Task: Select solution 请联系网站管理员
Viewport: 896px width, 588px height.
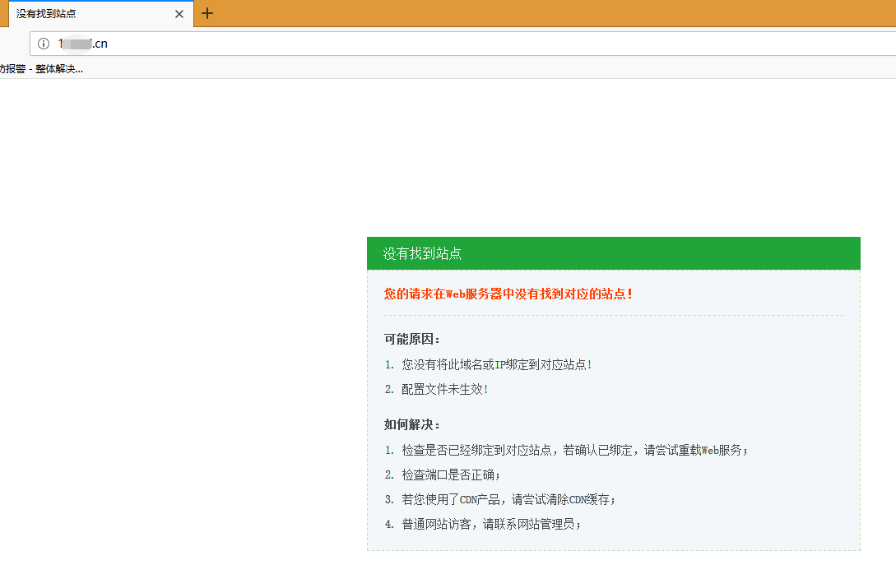Action: 491,524
